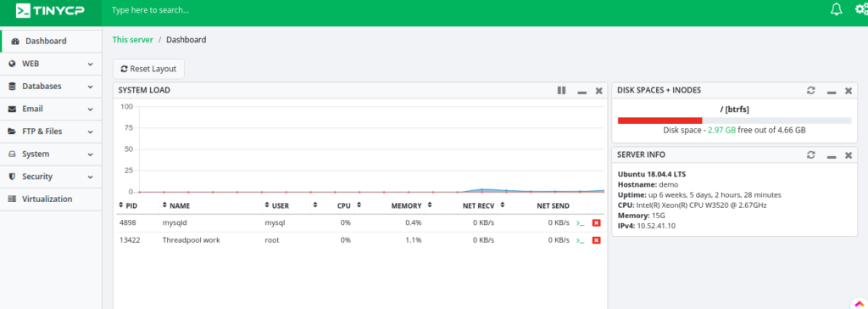Collapse the Disk Spaces + Inodes panel

pyautogui.click(x=832, y=92)
